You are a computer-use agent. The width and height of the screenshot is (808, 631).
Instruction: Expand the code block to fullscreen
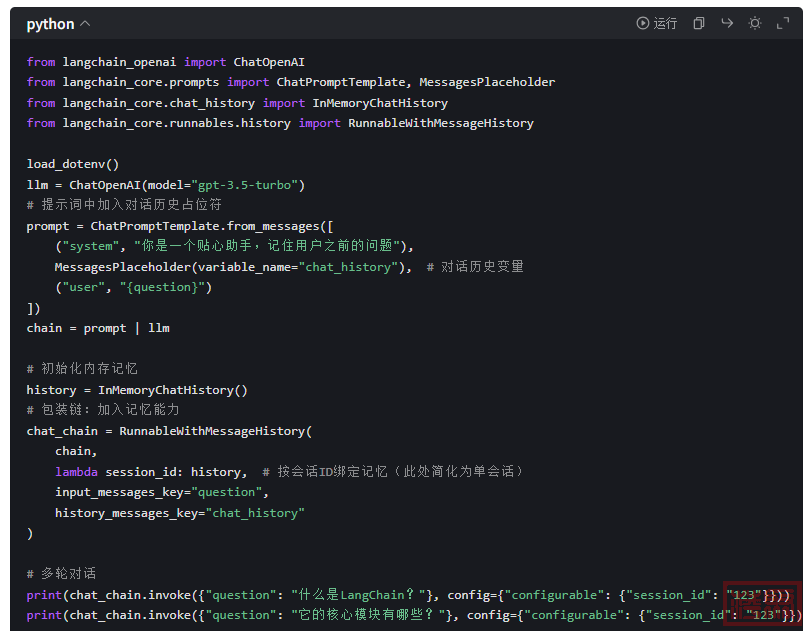783,23
